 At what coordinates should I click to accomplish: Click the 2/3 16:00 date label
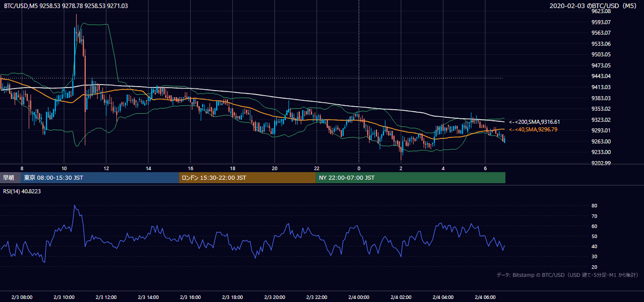(x=190, y=297)
